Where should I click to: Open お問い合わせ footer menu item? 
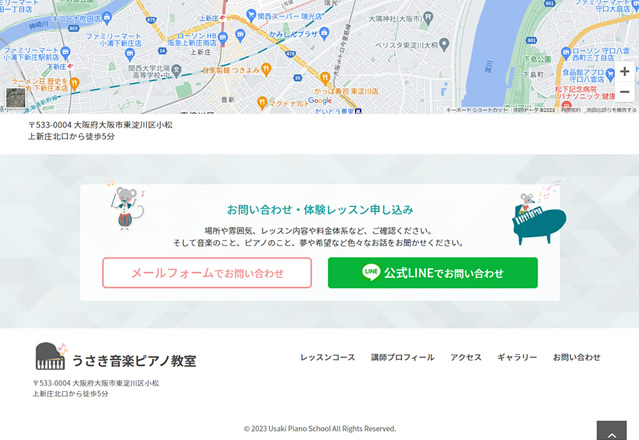[577, 357]
